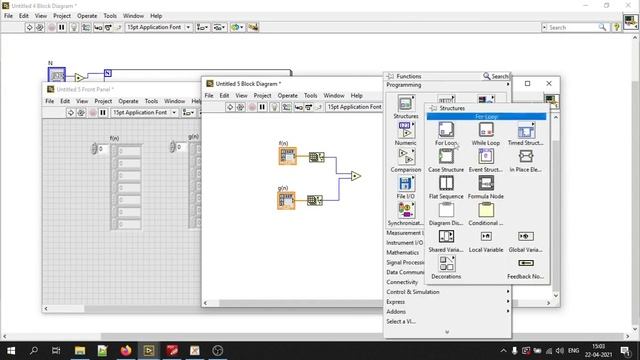The image size is (640, 360).
Task: Click context help question mark icon
Action: [616, 27]
